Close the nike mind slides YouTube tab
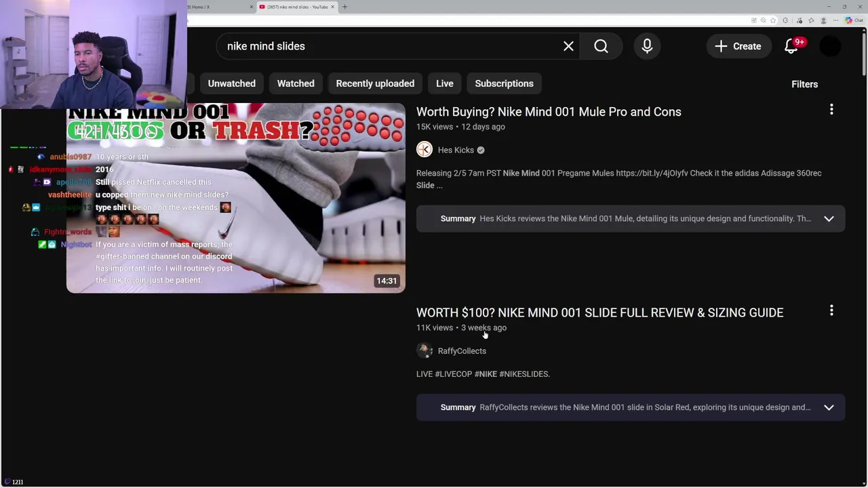 point(333,7)
